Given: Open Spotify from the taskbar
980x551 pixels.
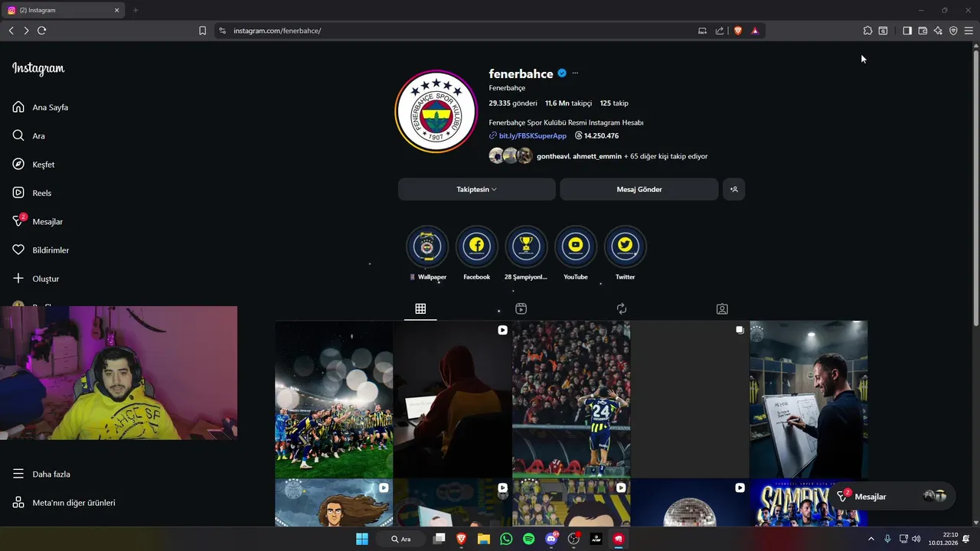Looking at the screenshot, I should pyautogui.click(x=528, y=539).
